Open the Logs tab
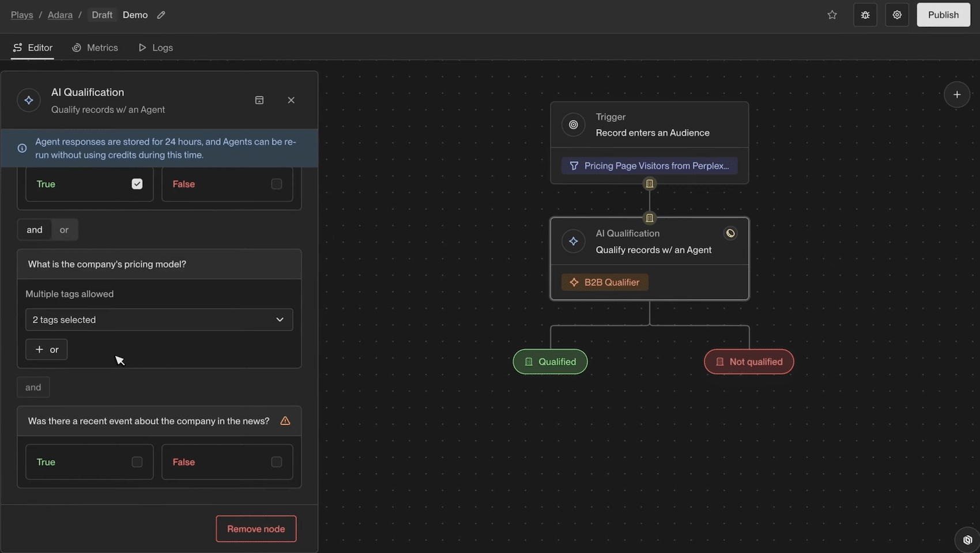The height and width of the screenshot is (553, 980). tap(156, 48)
